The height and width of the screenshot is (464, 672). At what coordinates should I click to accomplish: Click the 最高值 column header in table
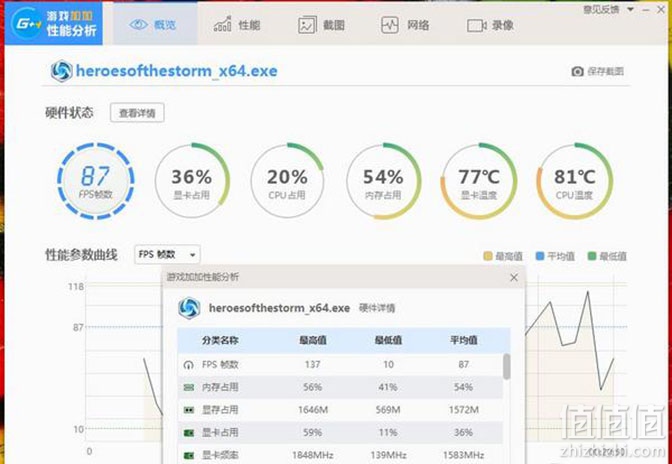[x=313, y=341]
